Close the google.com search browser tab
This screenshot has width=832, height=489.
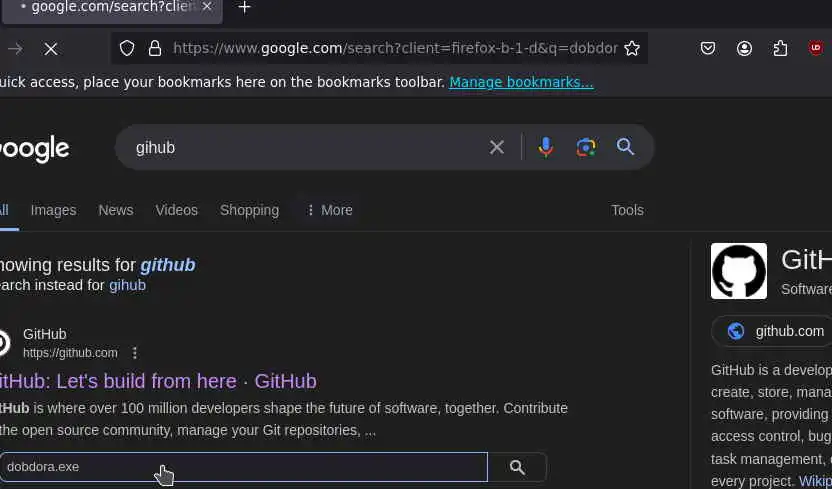pos(207,7)
